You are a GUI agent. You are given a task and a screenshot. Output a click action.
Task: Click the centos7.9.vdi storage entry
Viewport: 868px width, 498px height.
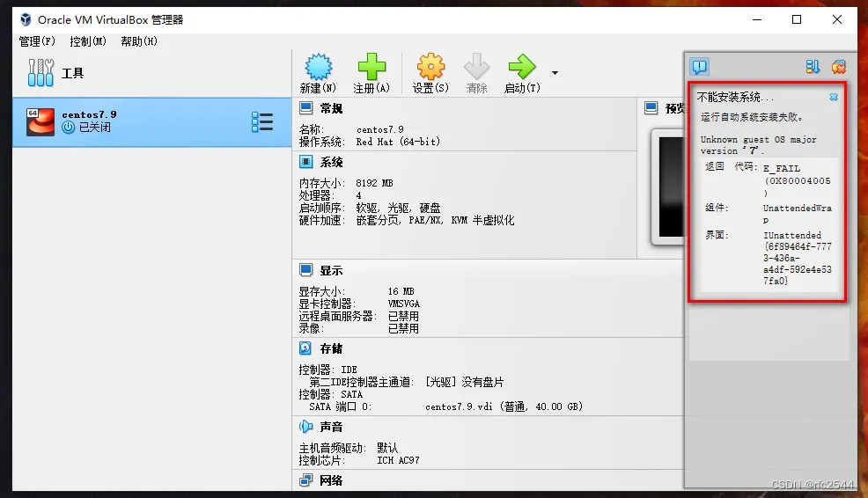click(504, 406)
